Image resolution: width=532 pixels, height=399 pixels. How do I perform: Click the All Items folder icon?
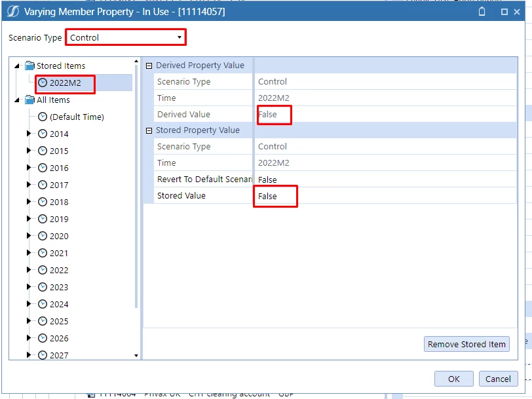pyautogui.click(x=30, y=100)
